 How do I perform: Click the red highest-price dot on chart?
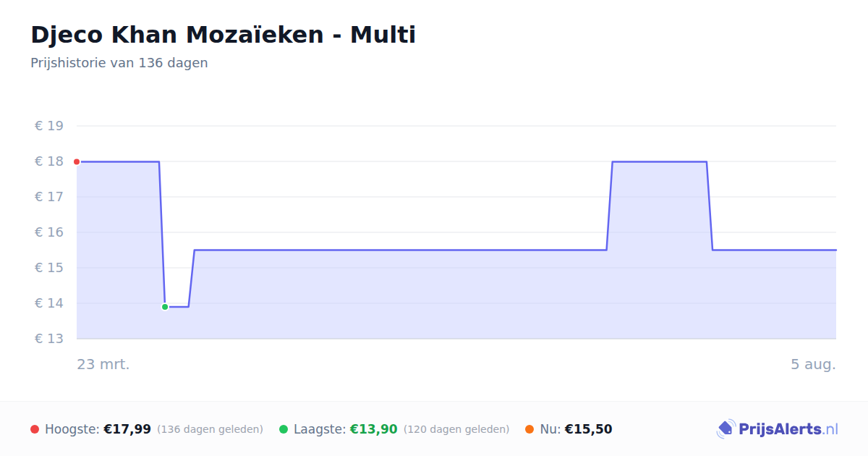point(77,161)
